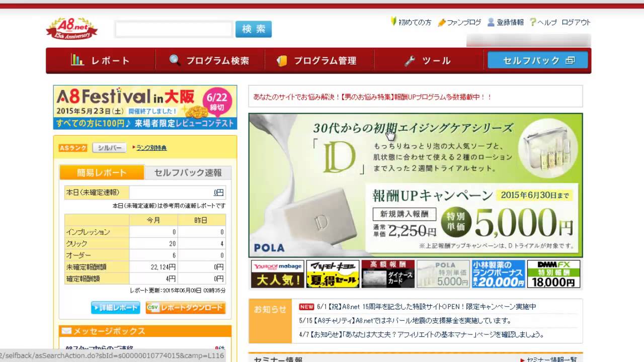The height and width of the screenshot is (362, 644).
Task: Click the ログアウト link
Action: click(576, 23)
